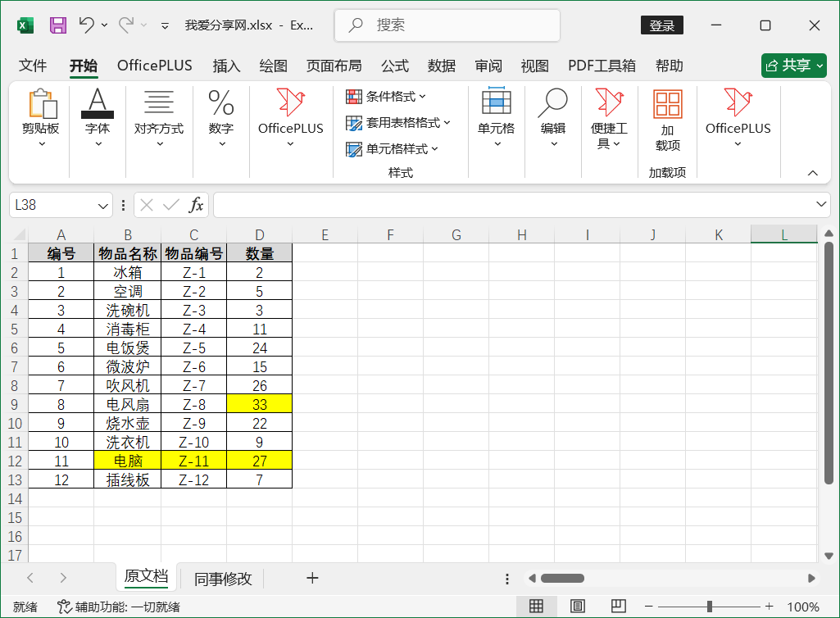Add a new worksheet with the plus button

point(312,578)
